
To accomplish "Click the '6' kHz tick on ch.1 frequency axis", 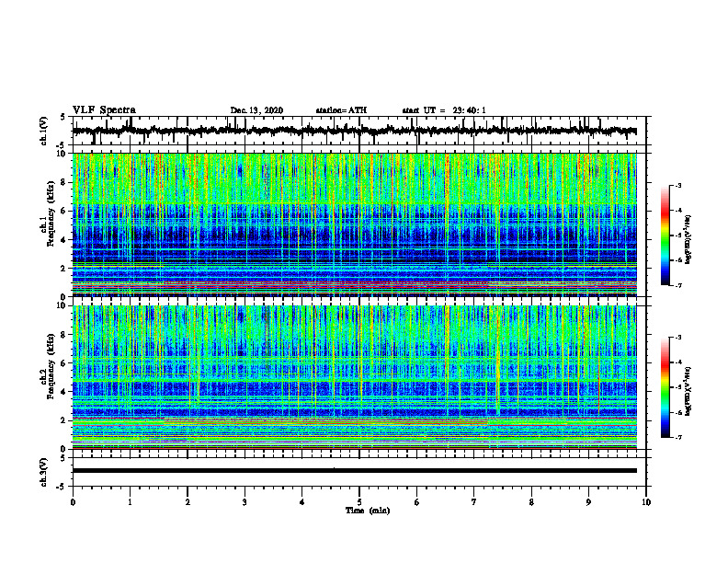I will [x=64, y=211].
